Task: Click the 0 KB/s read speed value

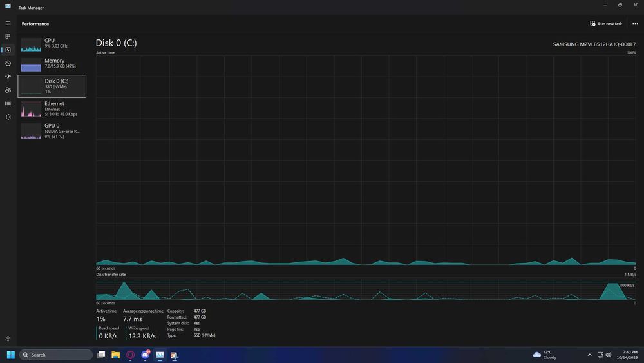Action: coord(108,337)
